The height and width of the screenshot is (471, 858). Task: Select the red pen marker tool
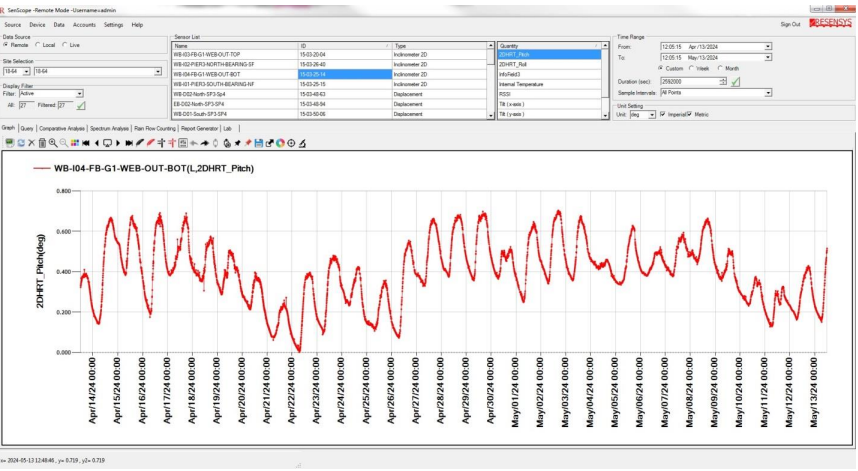coord(150,143)
